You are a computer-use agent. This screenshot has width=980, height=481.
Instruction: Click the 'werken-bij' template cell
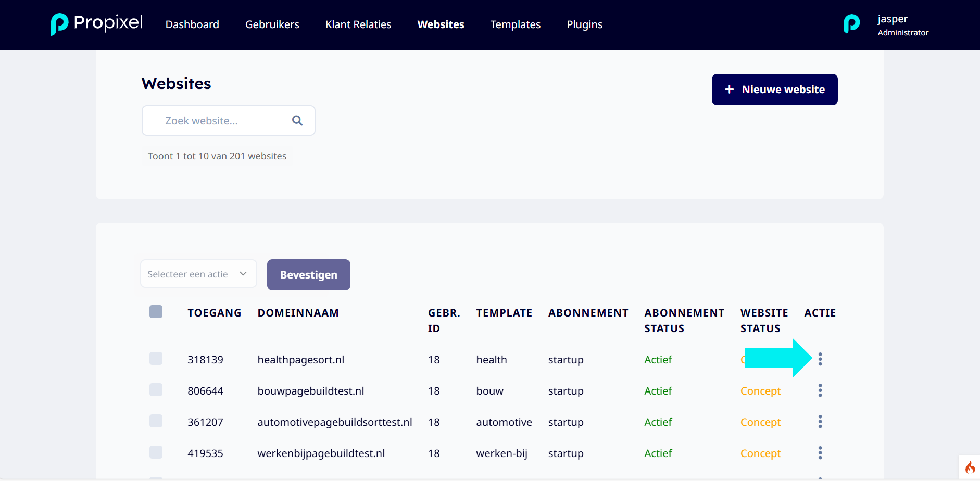click(x=502, y=453)
